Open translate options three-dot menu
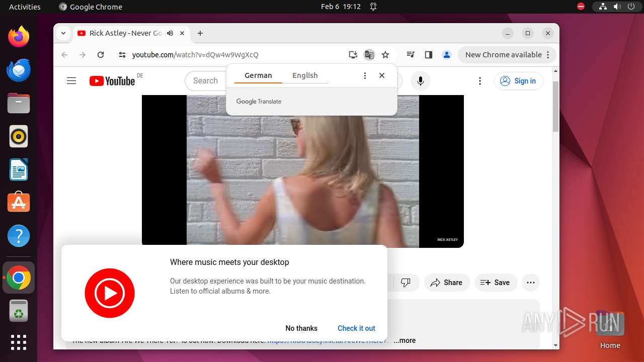 [365, 75]
